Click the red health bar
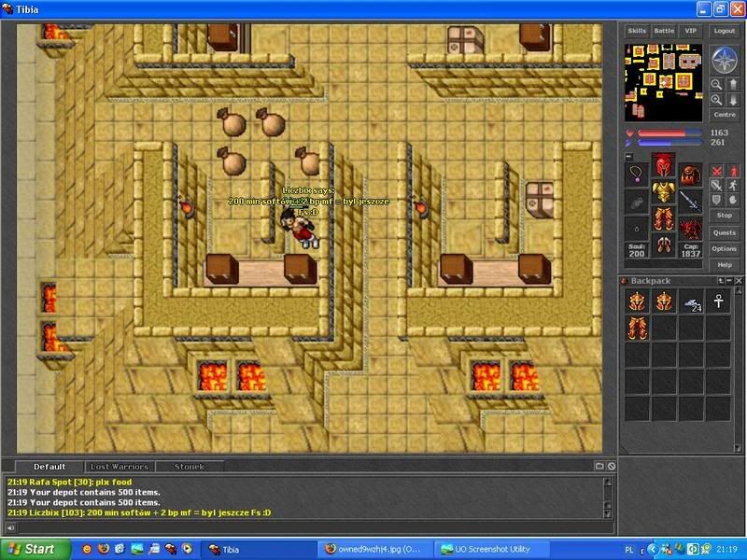 tap(669, 133)
